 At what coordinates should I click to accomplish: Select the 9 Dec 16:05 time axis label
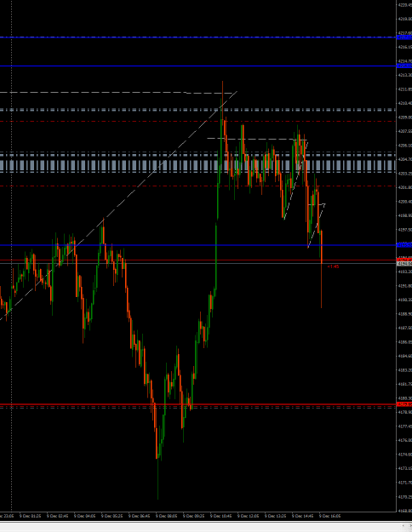coord(330,516)
